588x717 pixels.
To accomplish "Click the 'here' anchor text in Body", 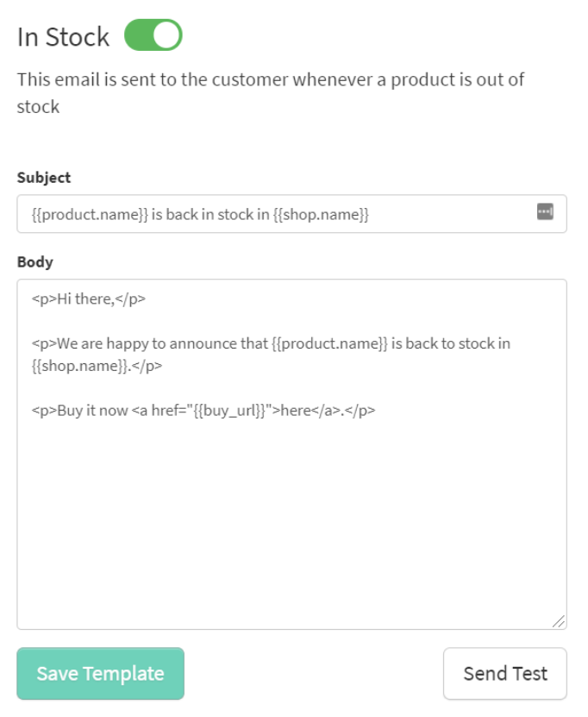I will [x=296, y=411].
